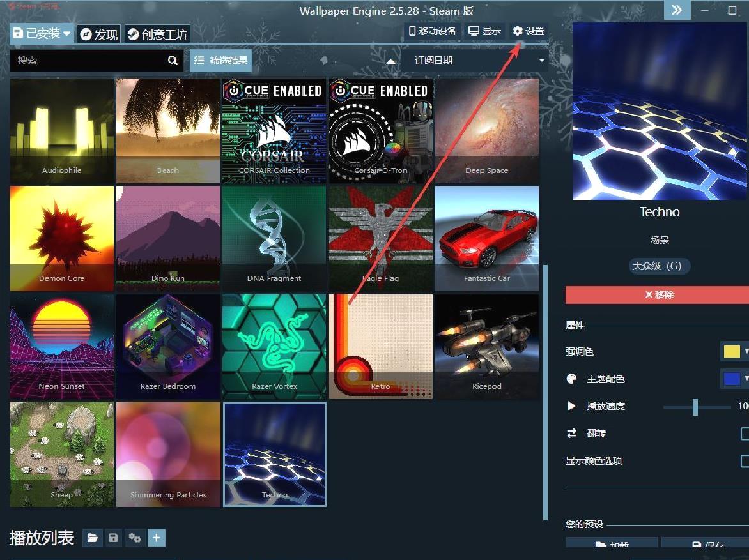The width and height of the screenshot is (749, 560).
Task: Click the 筛选结果 filter button
Action: pyautogui.click(x=220, y=61)
